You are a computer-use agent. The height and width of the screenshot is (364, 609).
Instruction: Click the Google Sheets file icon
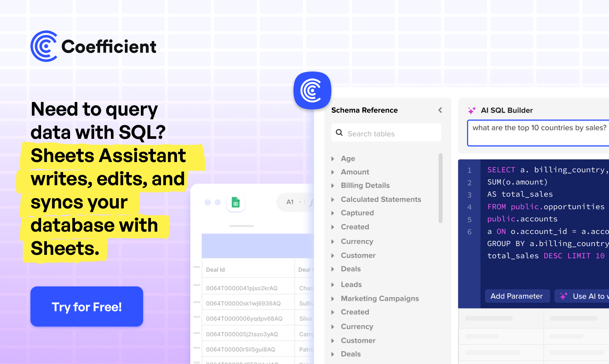(x=236, y=202)
